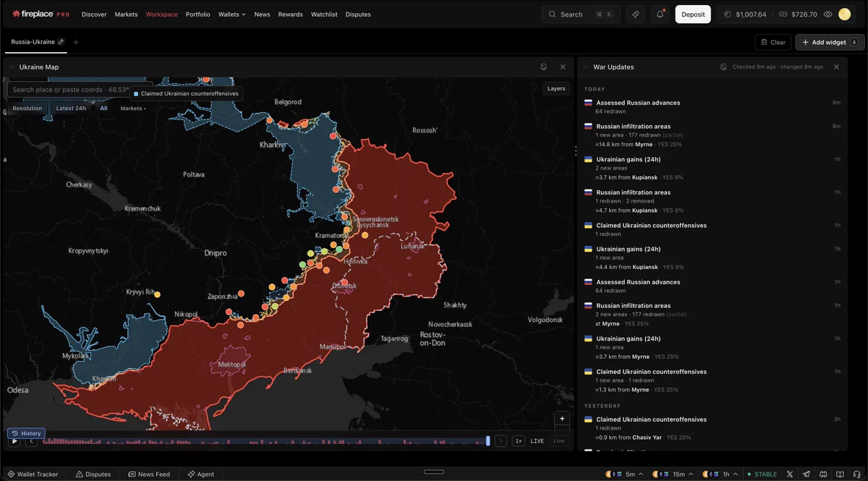Click the Deposit button

[x=693, y=14]
